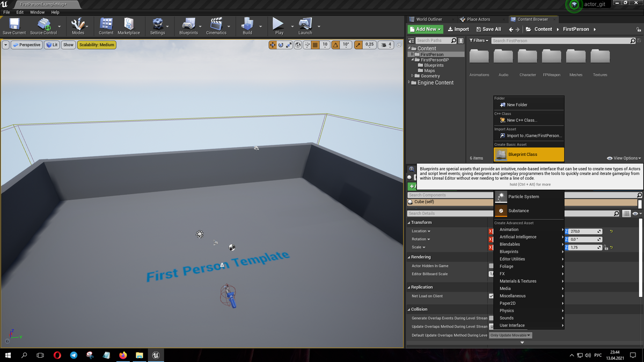The width and height of the screenshot is (644, 362).
Task: Open the Modes toolbar icon
Action: click(78, 26)
